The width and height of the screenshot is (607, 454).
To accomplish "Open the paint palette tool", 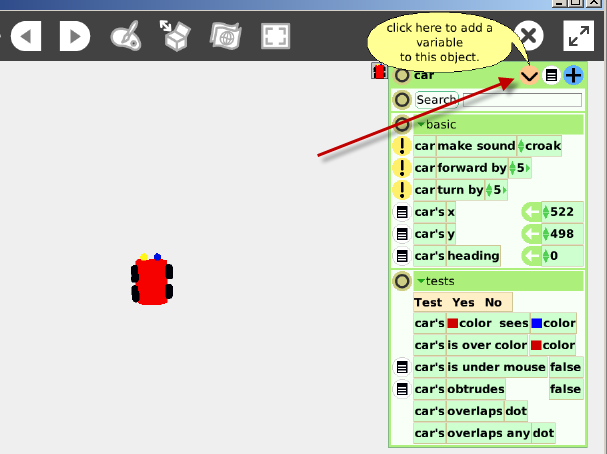I will (126, 36).
